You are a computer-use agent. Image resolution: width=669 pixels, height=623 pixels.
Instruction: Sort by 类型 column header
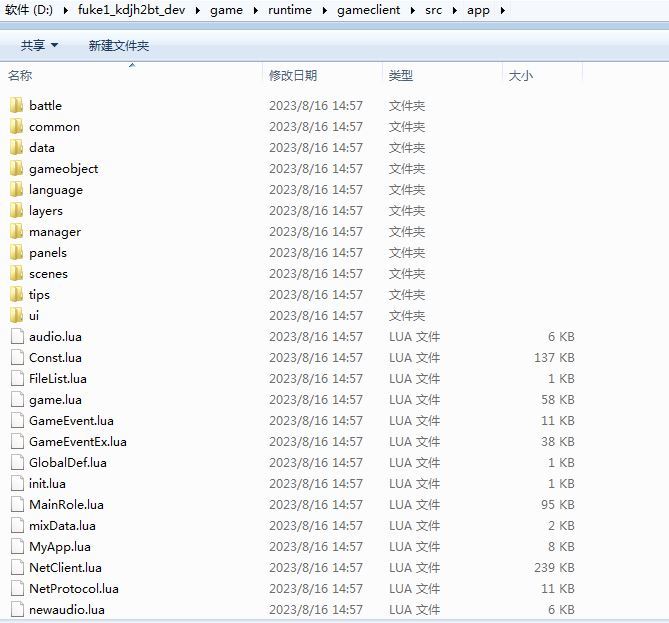click(401, 76)
